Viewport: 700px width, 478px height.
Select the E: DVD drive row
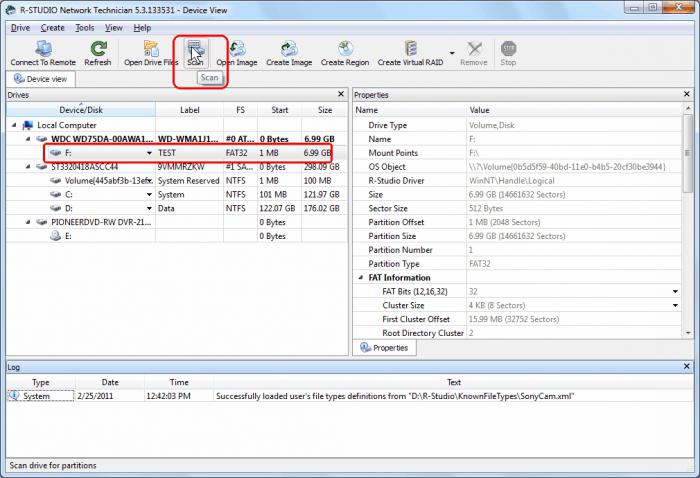click(x=177, y=236)
